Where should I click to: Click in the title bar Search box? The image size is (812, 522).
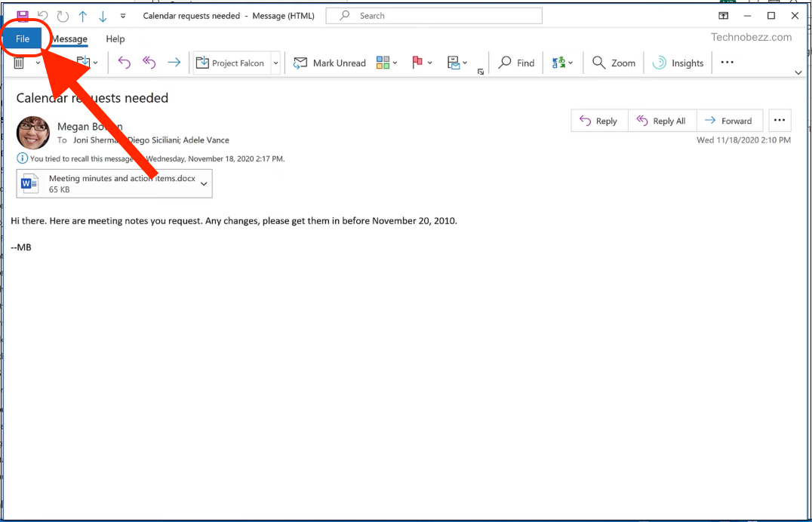434,16
